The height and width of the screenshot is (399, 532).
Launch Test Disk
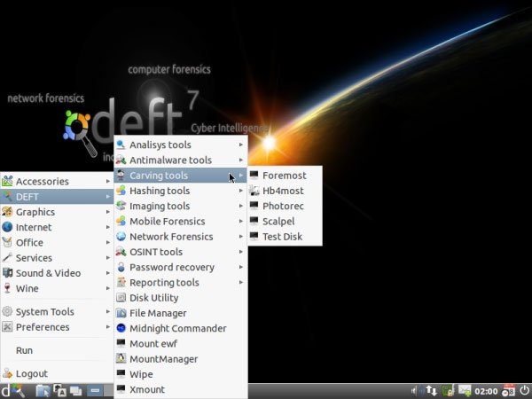285,236
